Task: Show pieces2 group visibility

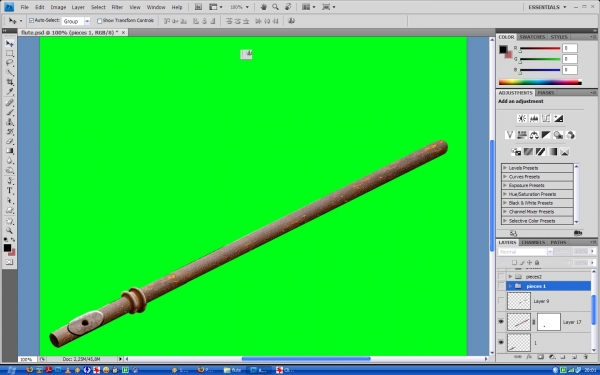Action: coord(501,276)
